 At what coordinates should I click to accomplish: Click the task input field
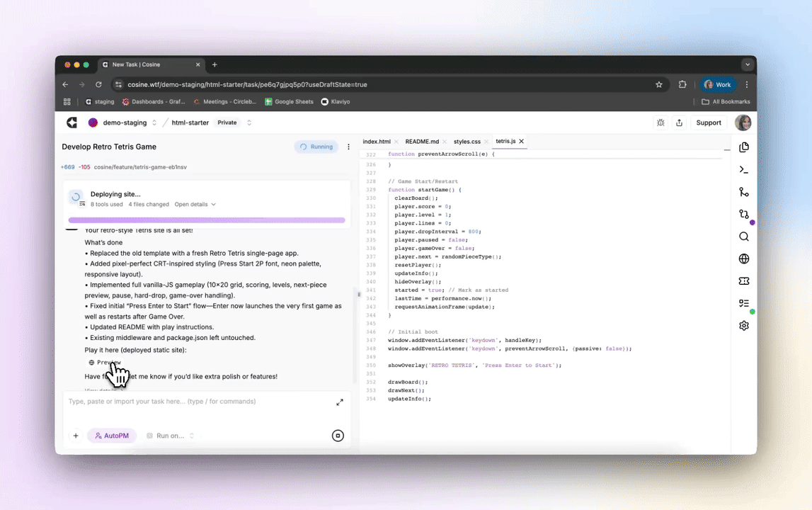198,401
